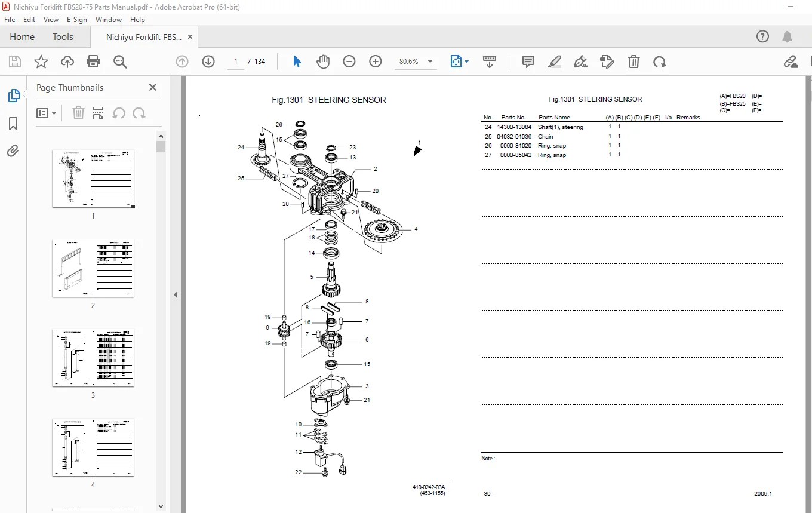Click the 'Remarks' column header
The width and height of the screenshot is (812, 513).
(x=688, y=118)
